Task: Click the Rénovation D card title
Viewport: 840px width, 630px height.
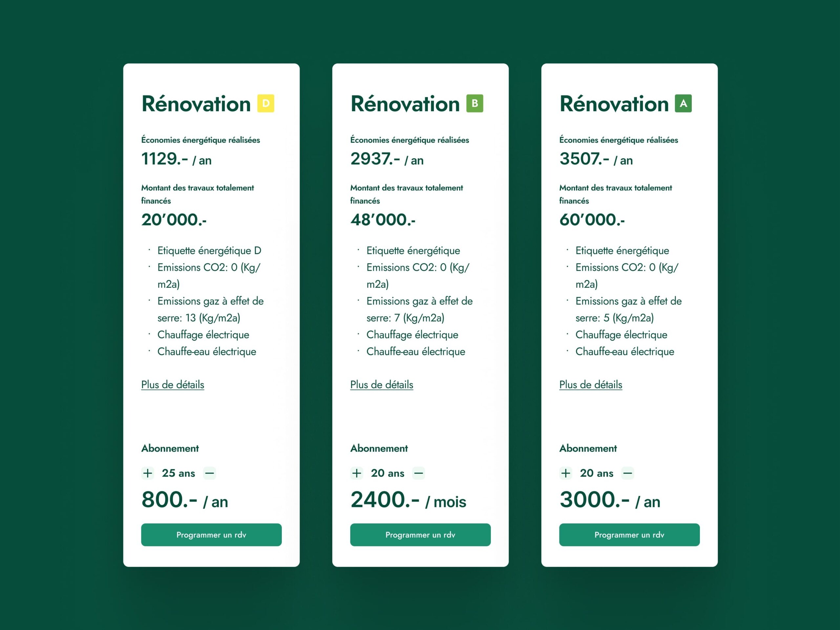Action: (196, 104)
